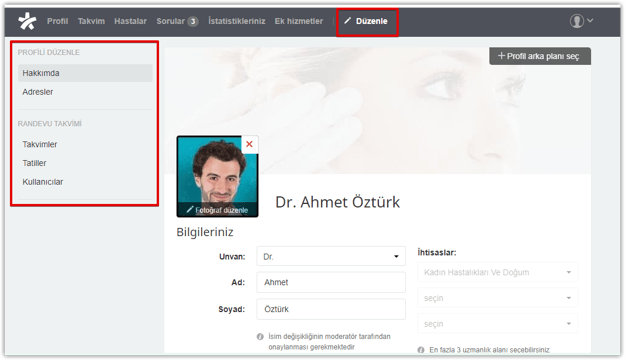Click Fotoğraf düzenle on profile photo

point(218,210)
